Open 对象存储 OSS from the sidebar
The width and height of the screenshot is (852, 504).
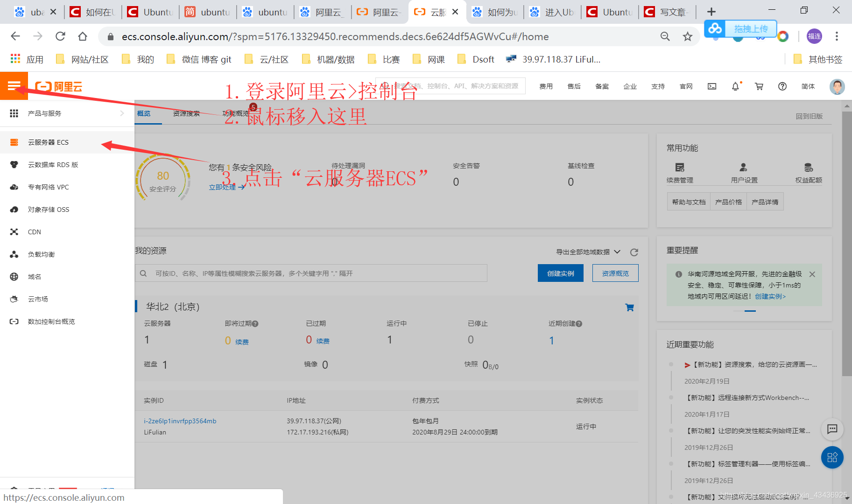pos(49,209)
